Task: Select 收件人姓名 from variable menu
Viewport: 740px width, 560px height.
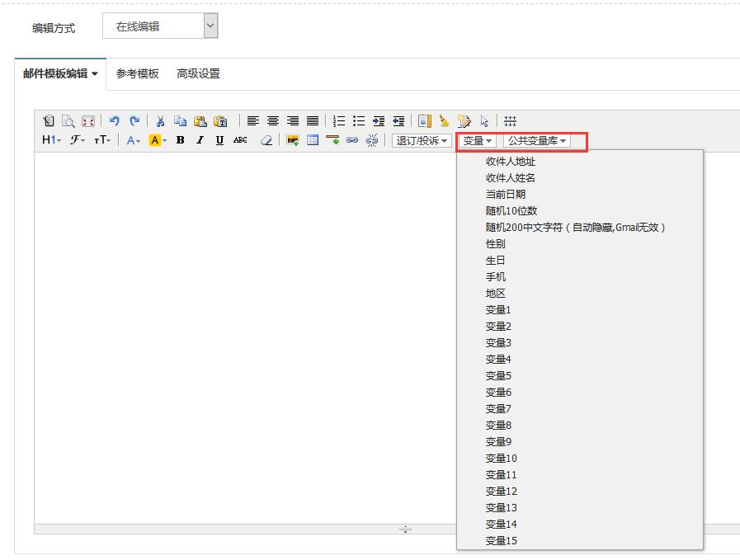Action: [x=511, y=177]
